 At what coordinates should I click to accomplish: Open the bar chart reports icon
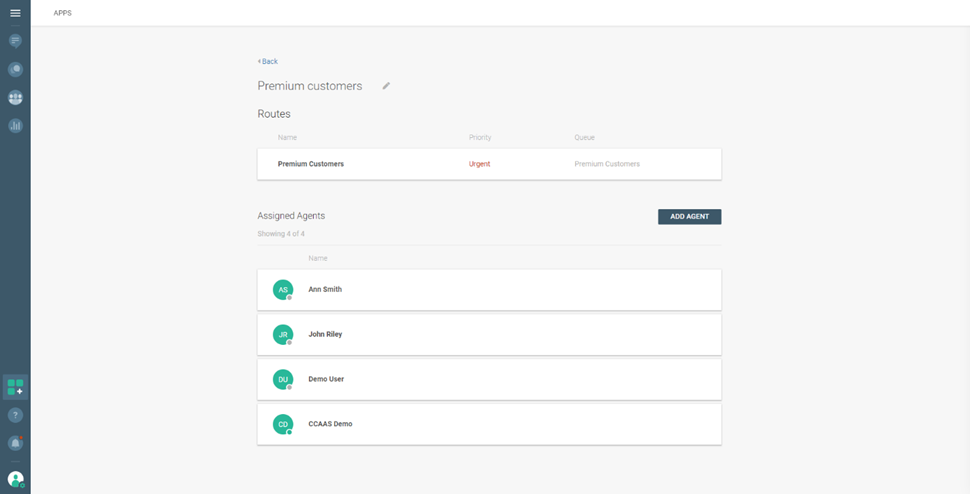point(15,126)
